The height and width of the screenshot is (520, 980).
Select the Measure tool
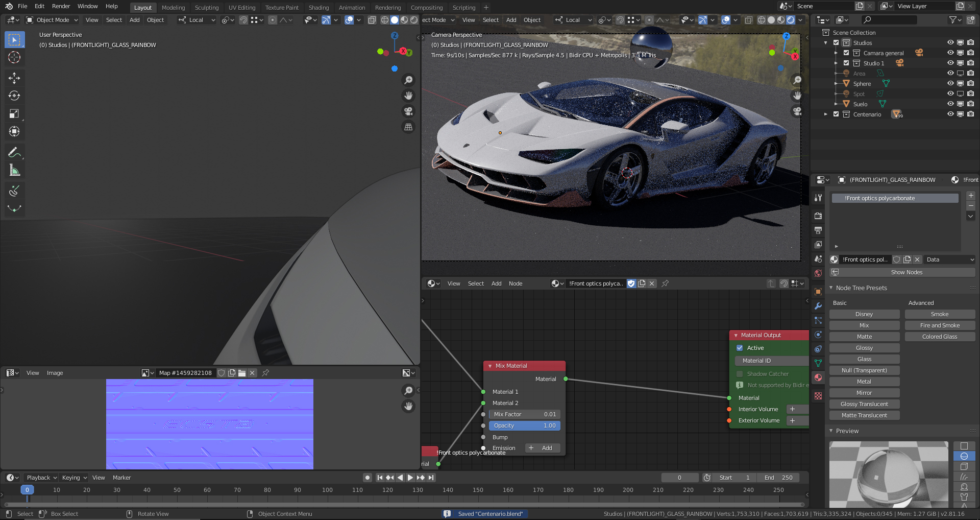[14, 171]
